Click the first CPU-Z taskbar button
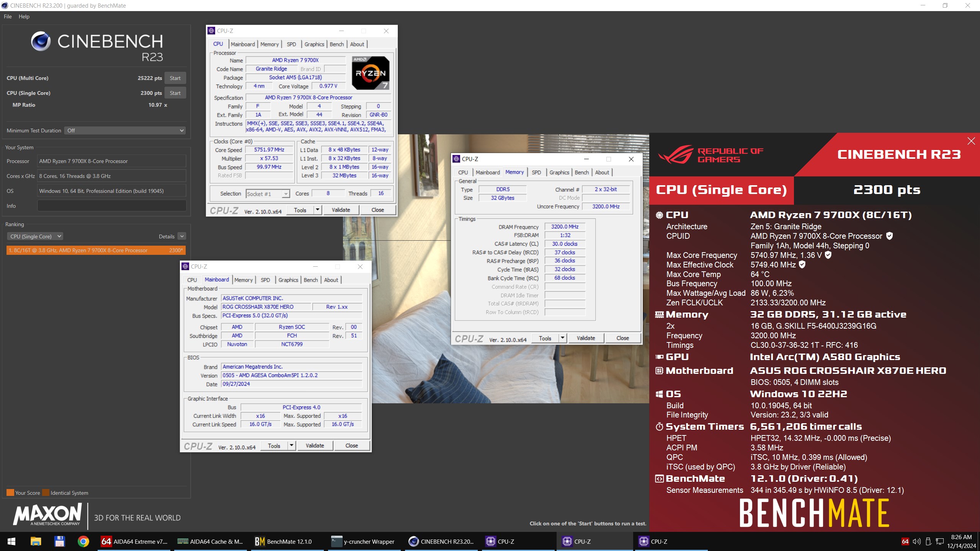Viewport: 980px width, 551px height. [x=518, y=541]
